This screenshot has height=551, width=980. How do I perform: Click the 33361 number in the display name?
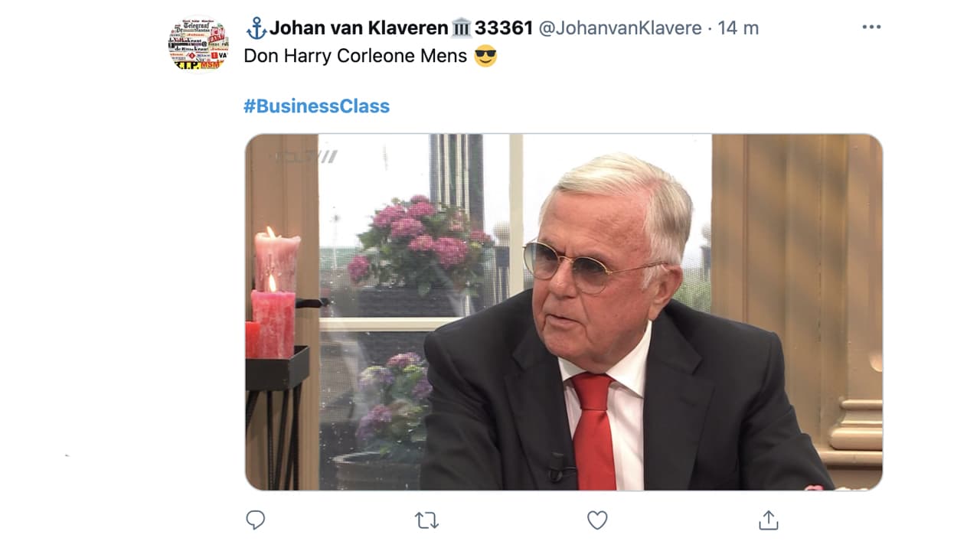coord(503,28)
